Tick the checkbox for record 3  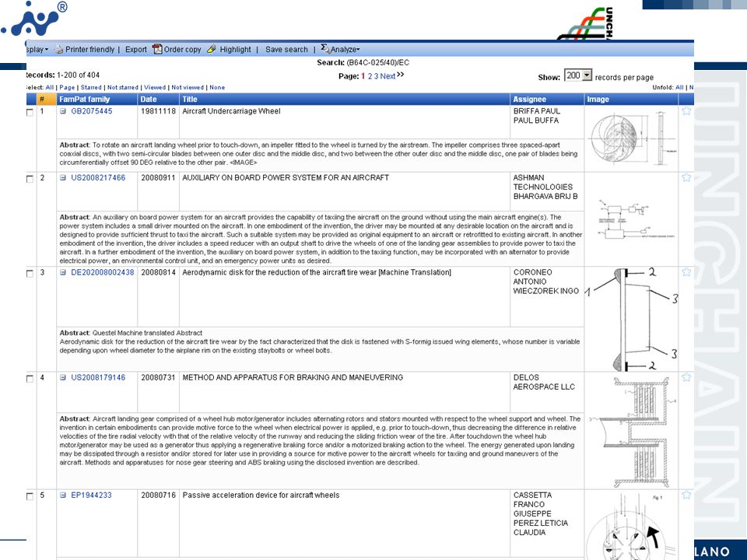click(30, 274)
